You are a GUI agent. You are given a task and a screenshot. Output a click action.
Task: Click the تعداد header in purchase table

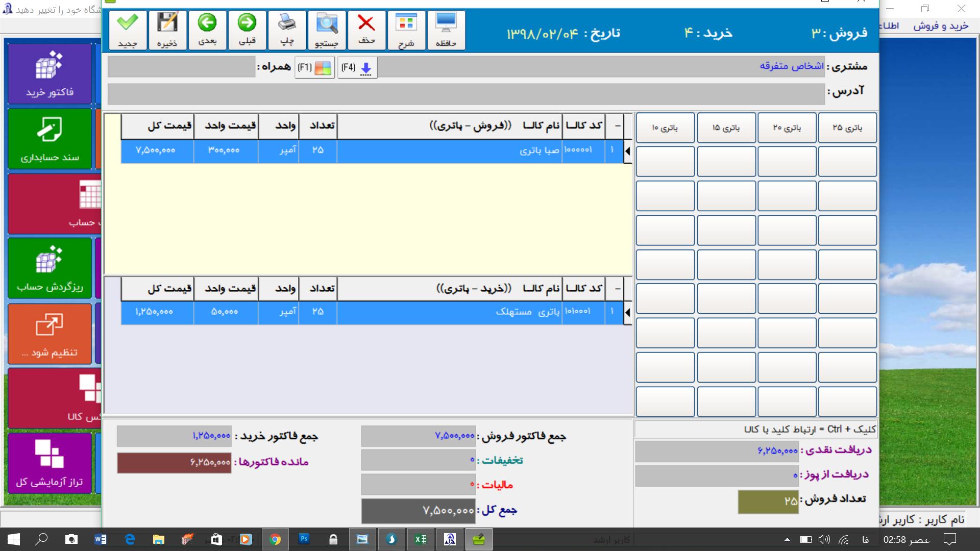318,289
